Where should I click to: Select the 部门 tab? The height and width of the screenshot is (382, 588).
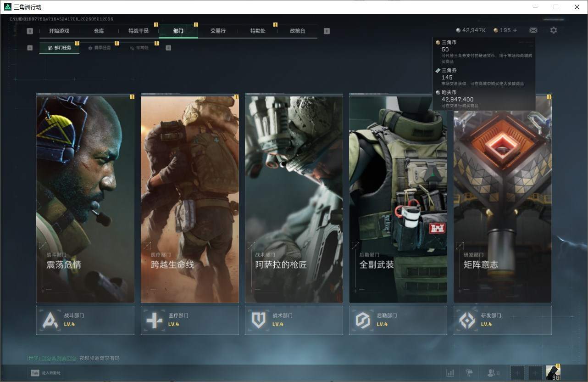coord(178,31)
